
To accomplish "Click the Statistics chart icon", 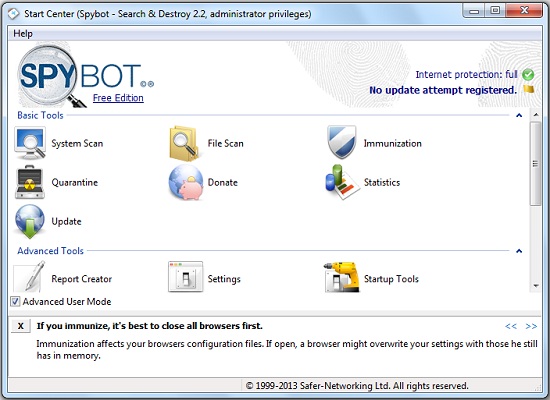I will click(342, 182).
